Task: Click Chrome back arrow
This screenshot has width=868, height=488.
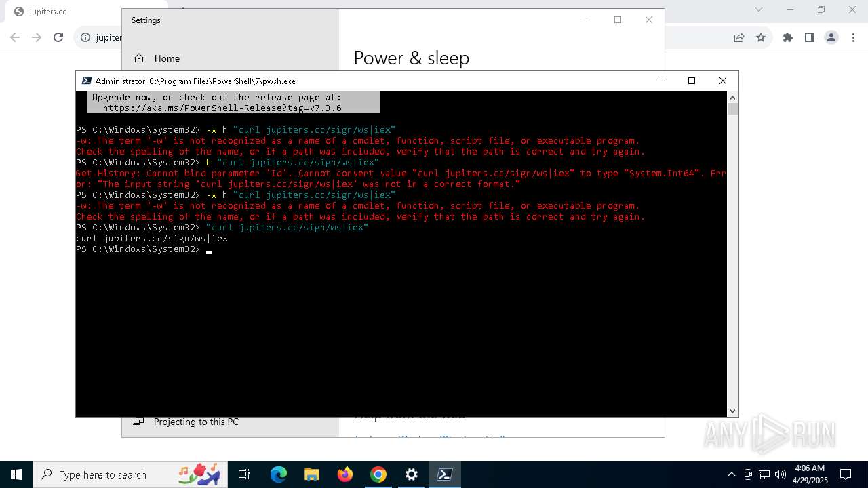Action: 15,37
